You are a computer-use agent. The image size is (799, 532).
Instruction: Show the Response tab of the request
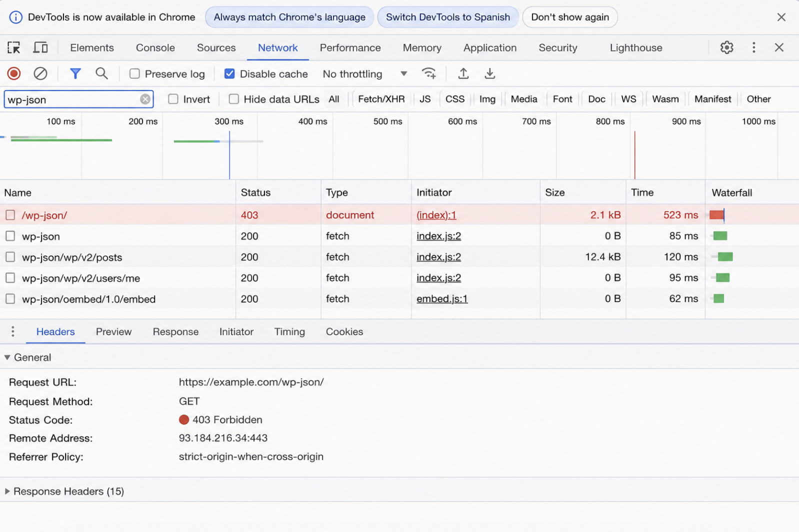point(175,331)
